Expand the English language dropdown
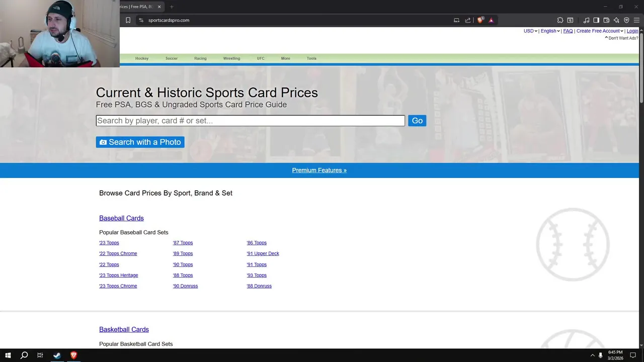The image size is (644, 362). tap(550, 31)
